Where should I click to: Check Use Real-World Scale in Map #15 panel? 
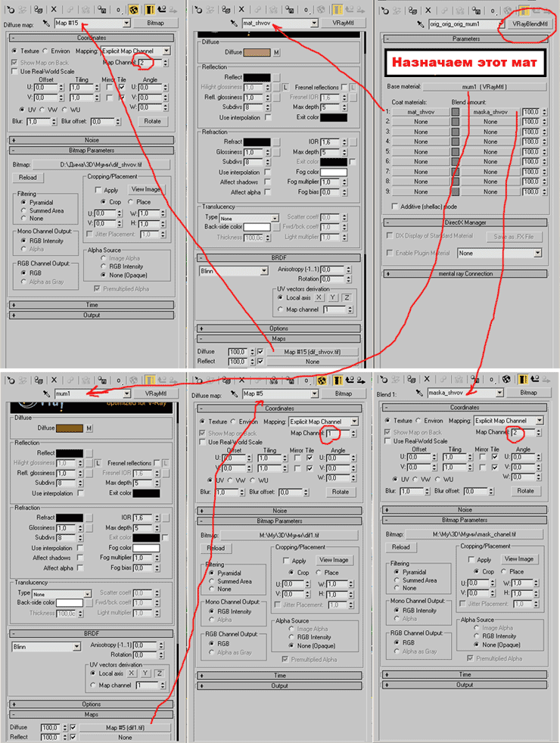[x=15, y=71]
